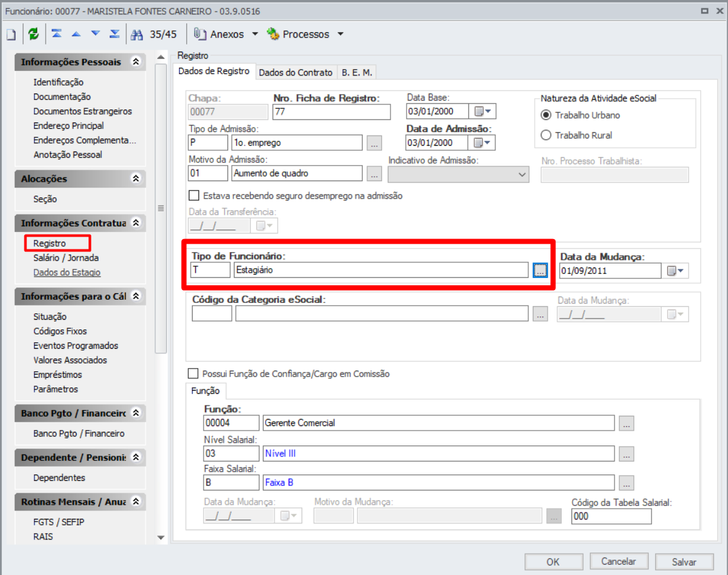728x575 pixels.
Task: Go to the first record
Action: click(x=57, y=34)
